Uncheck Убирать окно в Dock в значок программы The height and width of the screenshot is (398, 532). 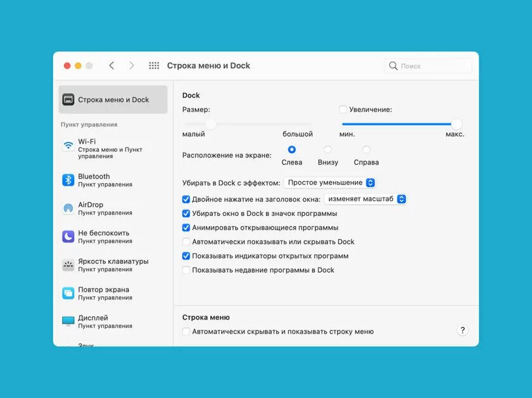[x=186, y=214]
